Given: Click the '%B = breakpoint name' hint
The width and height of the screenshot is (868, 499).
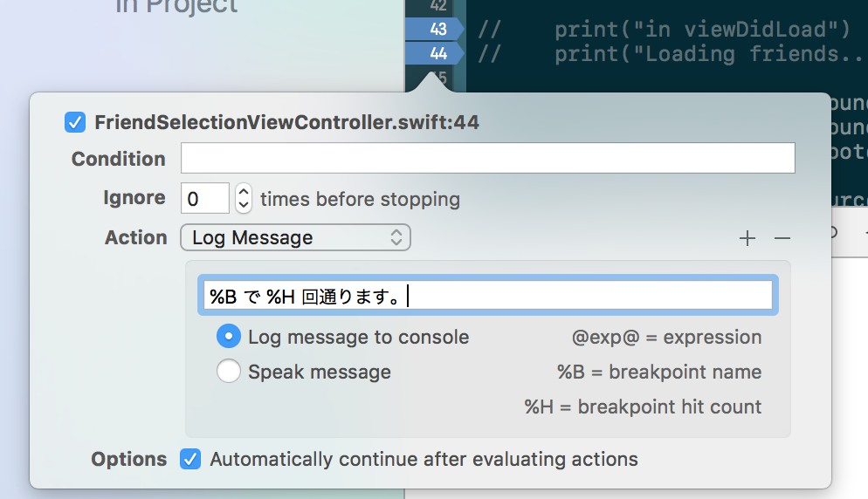Looking at the screenshot, I should coord(658,372).
